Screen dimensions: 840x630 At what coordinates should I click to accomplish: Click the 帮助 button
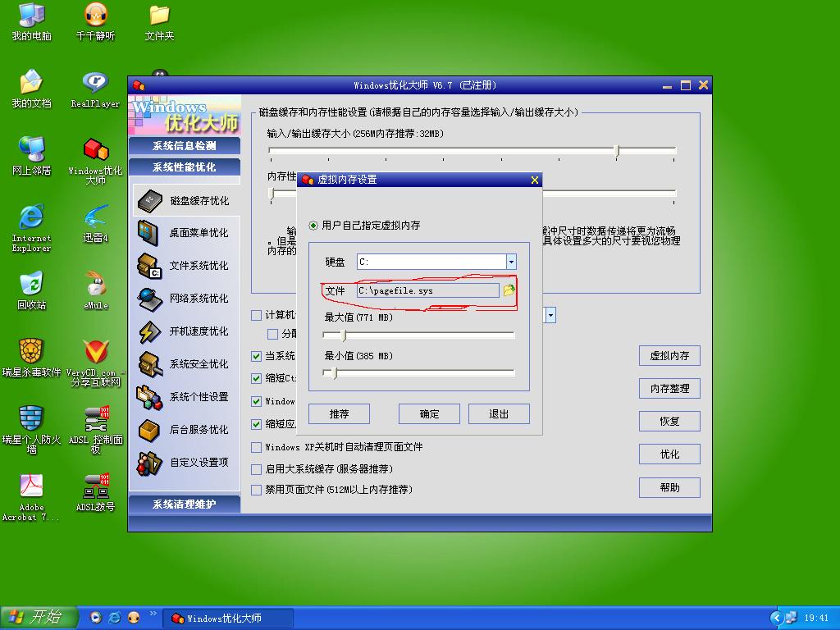[669, 487]
